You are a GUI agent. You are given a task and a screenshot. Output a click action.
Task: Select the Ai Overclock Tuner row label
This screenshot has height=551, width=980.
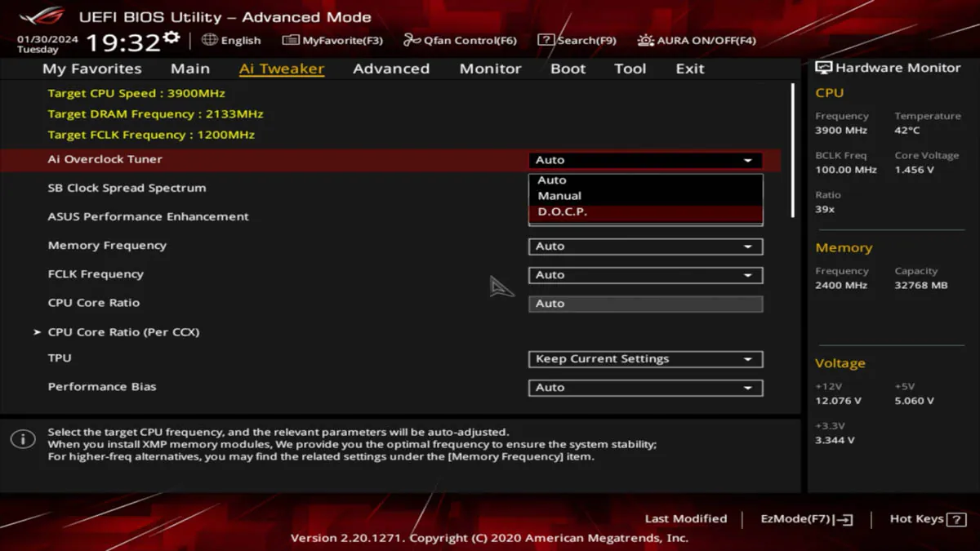[x=105, y=160]
